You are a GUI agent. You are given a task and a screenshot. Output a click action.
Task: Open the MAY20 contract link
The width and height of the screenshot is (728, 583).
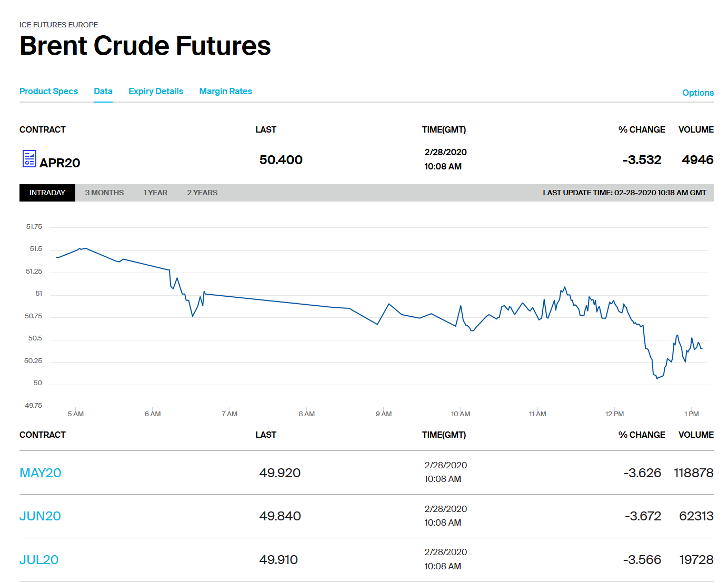tap(41, 473)
